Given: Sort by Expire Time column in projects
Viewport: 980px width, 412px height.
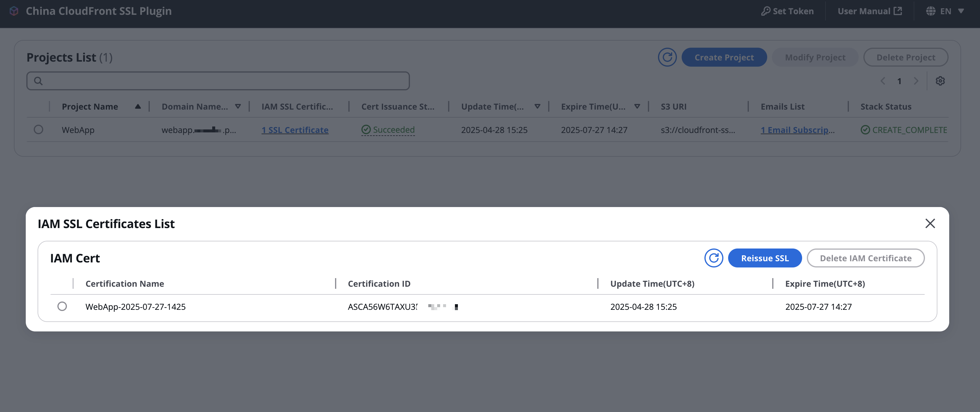Looking at the screenshot, I should [637, 107].
